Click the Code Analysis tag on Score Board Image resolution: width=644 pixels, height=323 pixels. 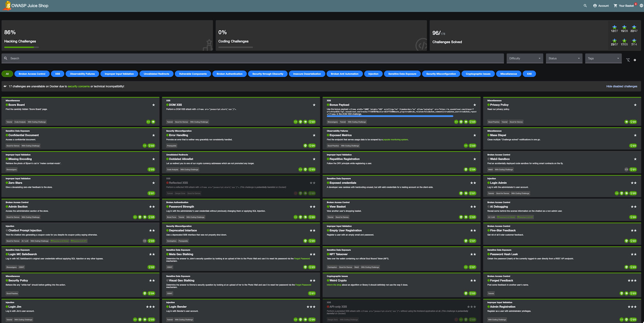coord(20,122)
